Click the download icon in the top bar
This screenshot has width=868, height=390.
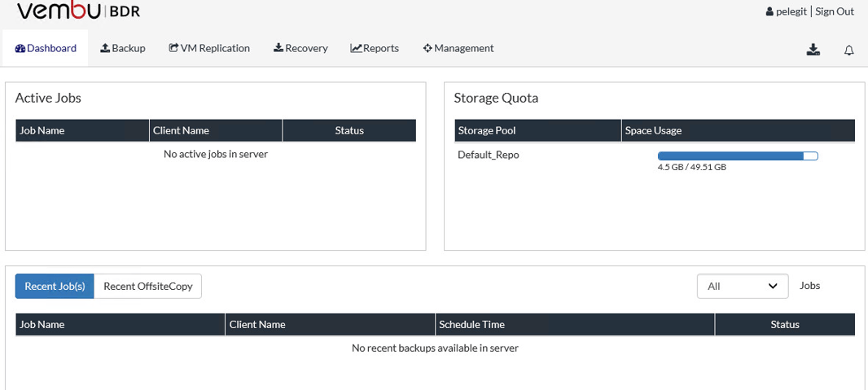[813, 50]
